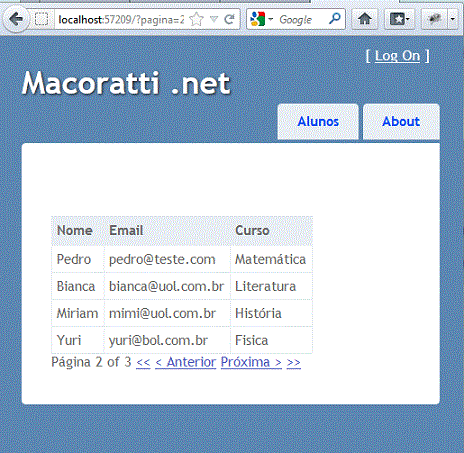Click the Log On link
This screenshot has height=453, width=464.
(x=397, y=56)
